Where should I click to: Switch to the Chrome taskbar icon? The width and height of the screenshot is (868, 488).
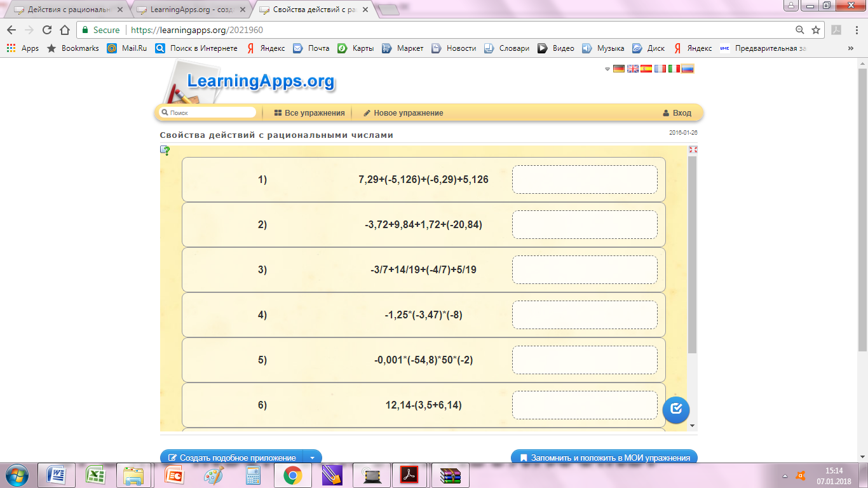(x=292, y=475)
